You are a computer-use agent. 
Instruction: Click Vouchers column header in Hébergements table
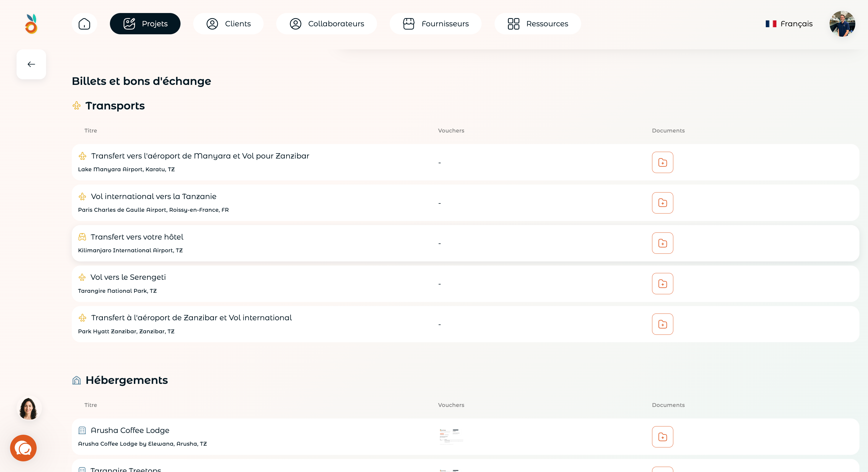click(x=451, y=405)
